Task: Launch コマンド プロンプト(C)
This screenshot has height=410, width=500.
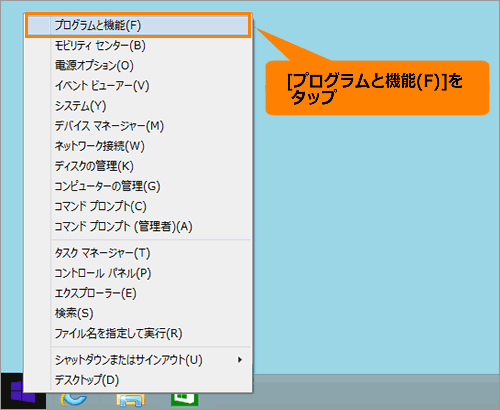Action: 138,206
